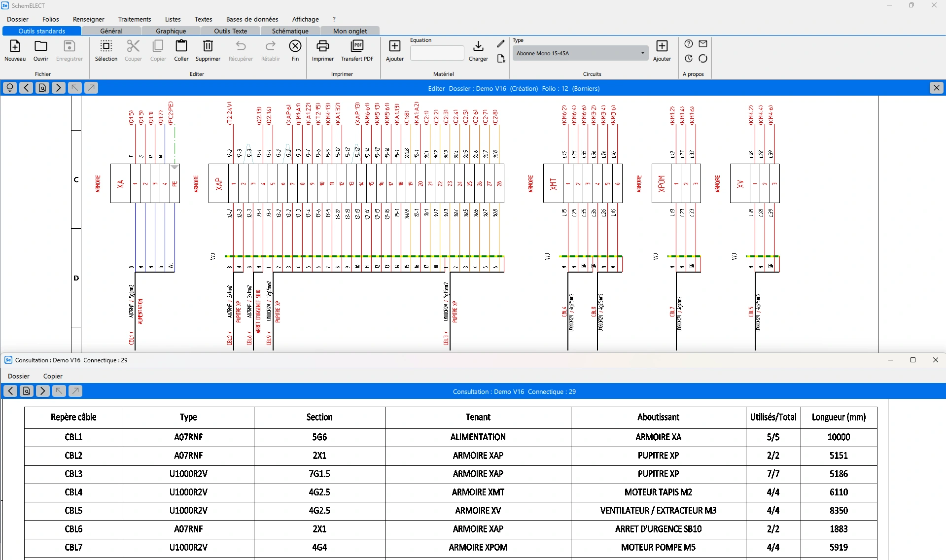This screenshot has width=946, height=560.
Task: Switch to the Schématique tab
Action: [x=290, y=31]
